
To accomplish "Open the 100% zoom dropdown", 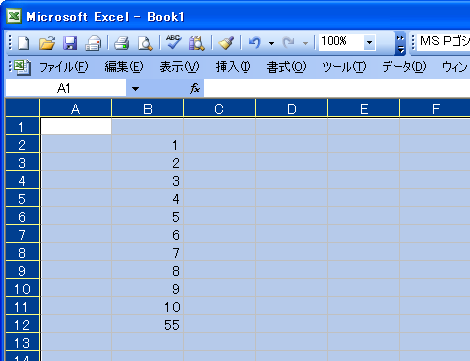I will pos(369,42).
